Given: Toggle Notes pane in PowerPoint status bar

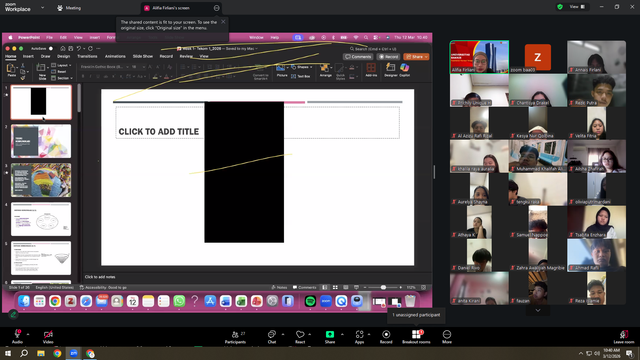Looking at the screenshot, I should pos(279,287).
